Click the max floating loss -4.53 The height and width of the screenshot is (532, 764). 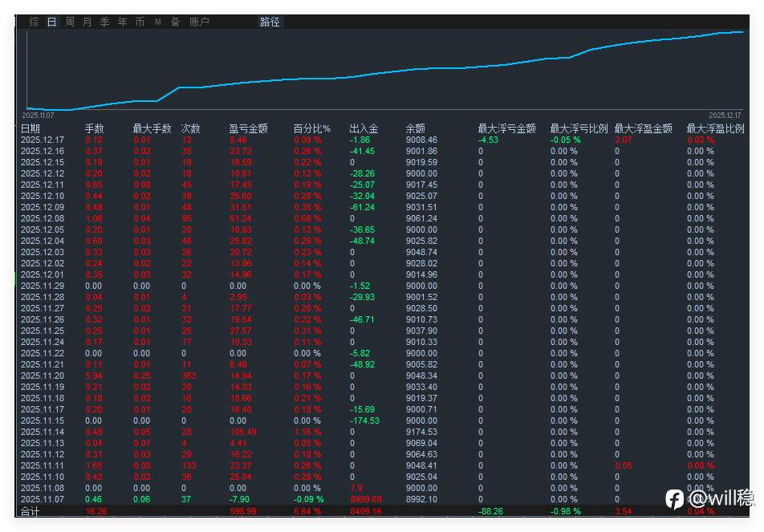point(488,140)
